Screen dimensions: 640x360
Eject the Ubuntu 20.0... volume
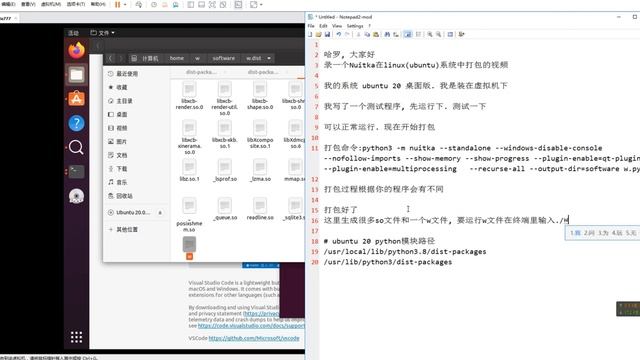(160, 213)
